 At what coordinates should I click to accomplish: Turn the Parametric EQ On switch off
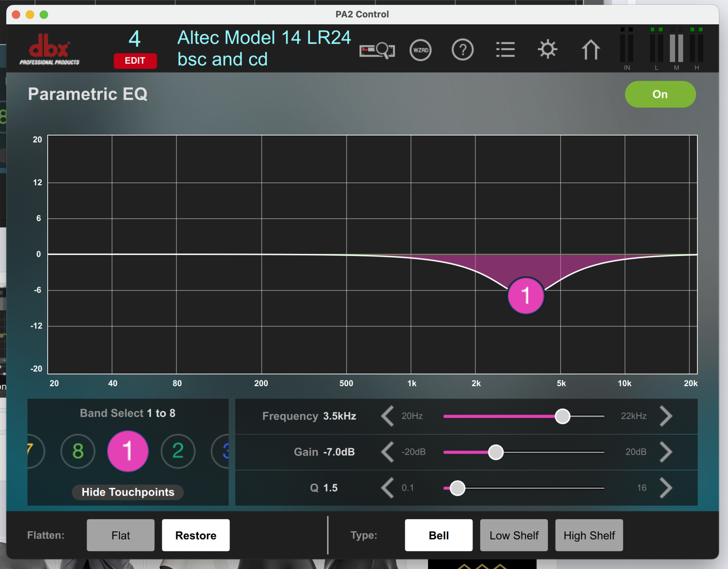tap(660, 94)
